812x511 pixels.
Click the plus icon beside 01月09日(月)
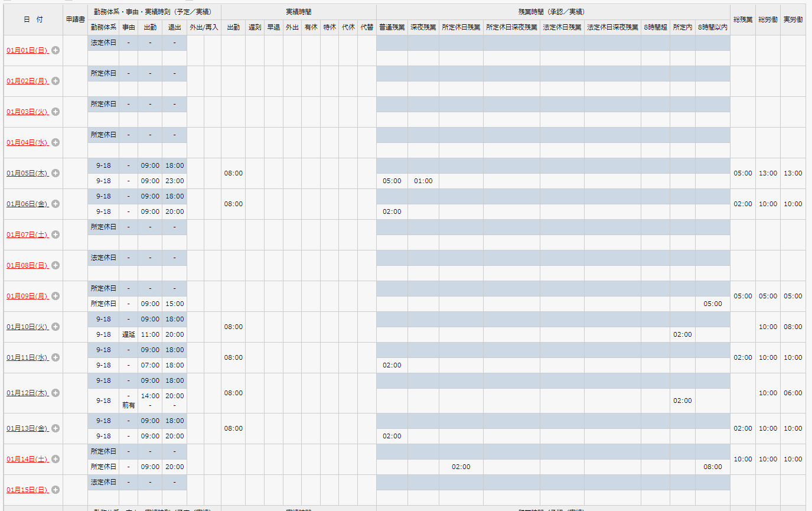click(x=56, y=297)
